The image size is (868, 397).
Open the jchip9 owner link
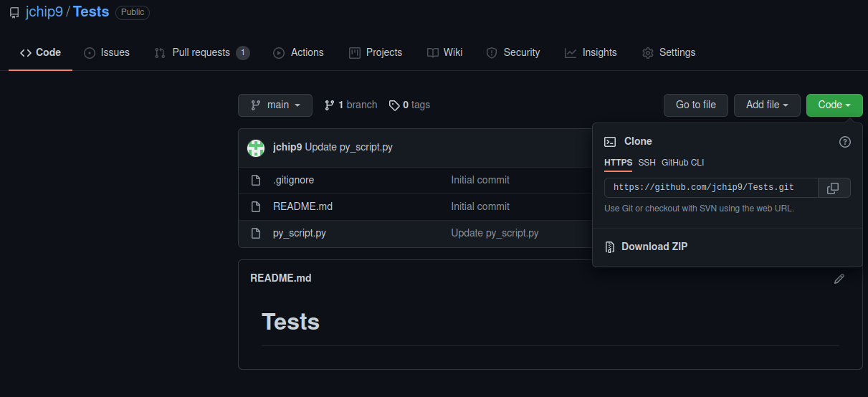point(44,12)
